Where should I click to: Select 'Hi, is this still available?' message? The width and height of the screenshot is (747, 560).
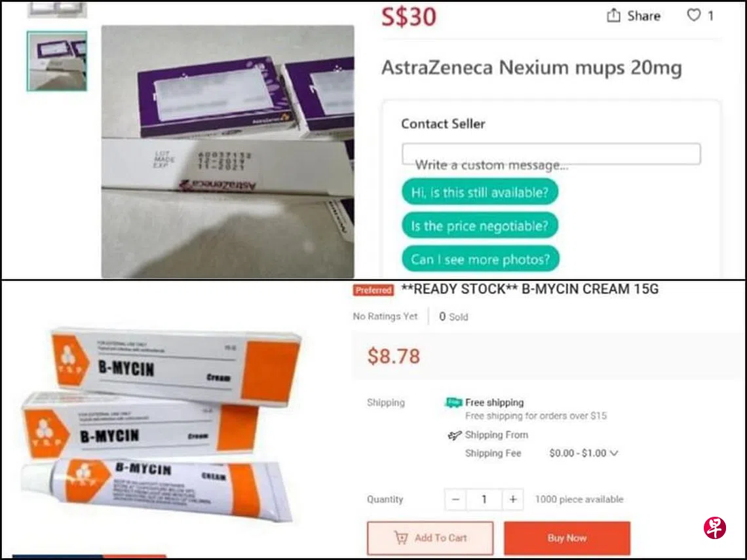coord(480,192)
